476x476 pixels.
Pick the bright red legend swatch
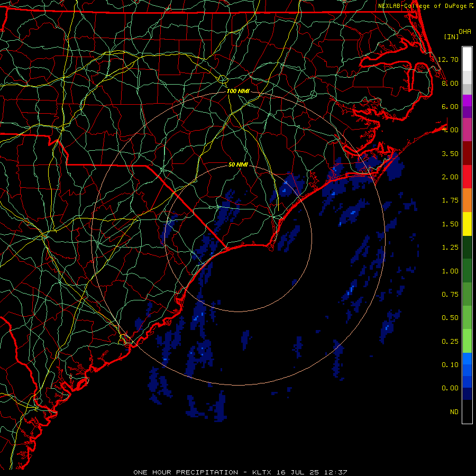467,177
